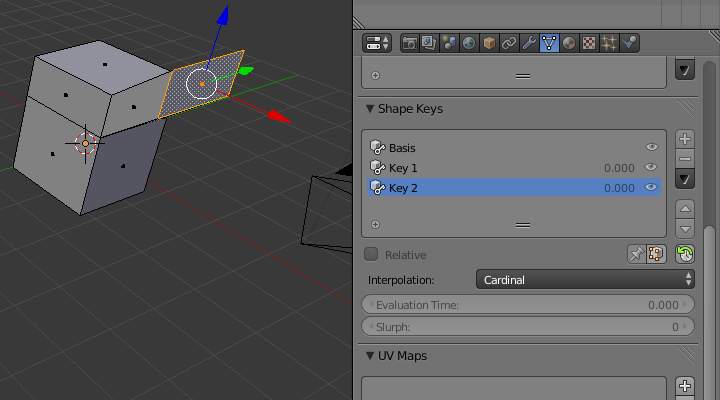Viewport: 720px width, 400px height.
Task: Open the editor type selector in Properties header
Action: (377, 43)
